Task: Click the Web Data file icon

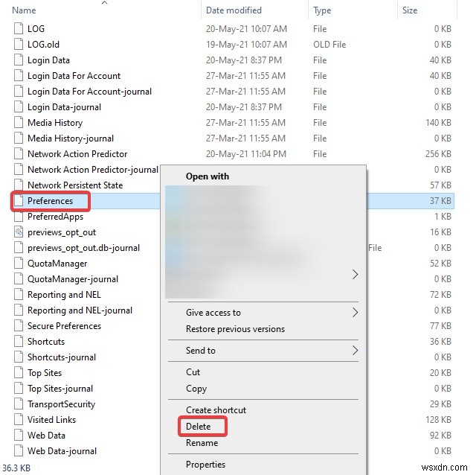Action: pyautogui.click(x=19, y=436)
